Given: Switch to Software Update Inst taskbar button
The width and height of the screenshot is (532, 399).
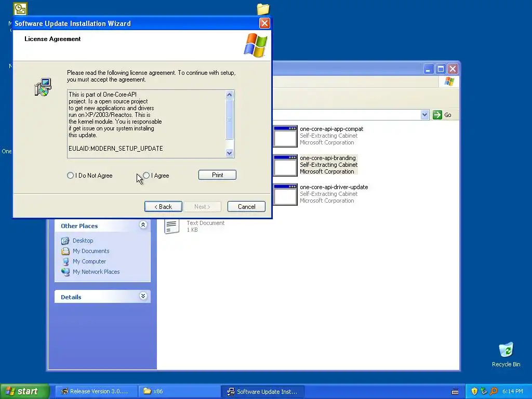Looking at the screenshot, I should pyautogui.click(x=262, y=391).
